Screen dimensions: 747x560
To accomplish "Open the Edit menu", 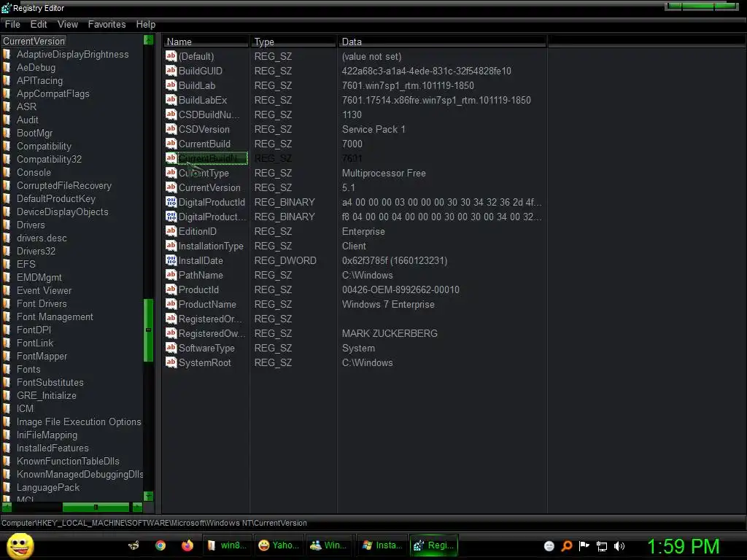I will point(39,24).
